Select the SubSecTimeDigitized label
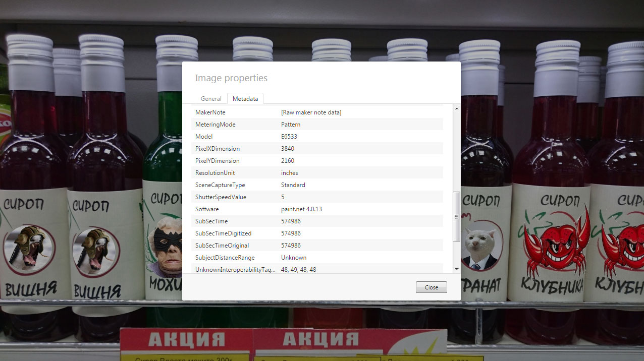 tap(223, 233)
